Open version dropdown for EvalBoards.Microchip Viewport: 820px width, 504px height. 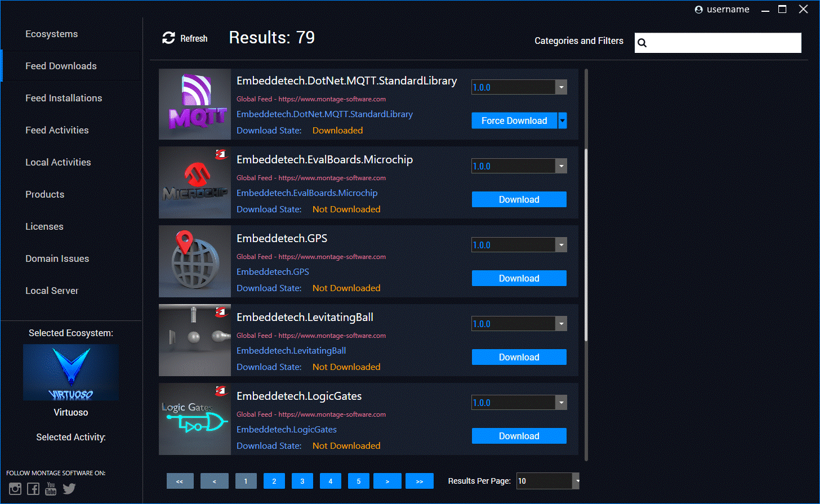tap(561, 166)
